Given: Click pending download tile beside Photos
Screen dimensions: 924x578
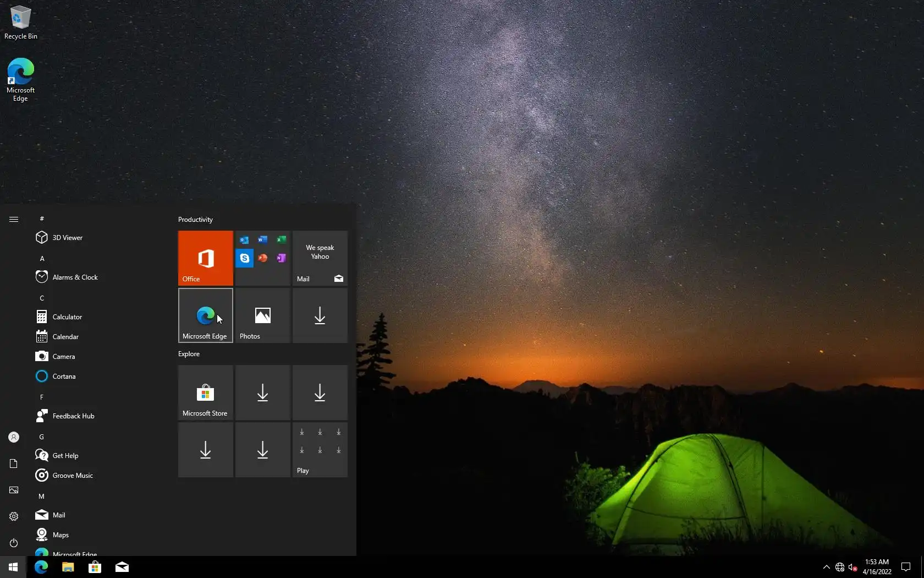Looking at the screenshot, I should click(320, 315).
